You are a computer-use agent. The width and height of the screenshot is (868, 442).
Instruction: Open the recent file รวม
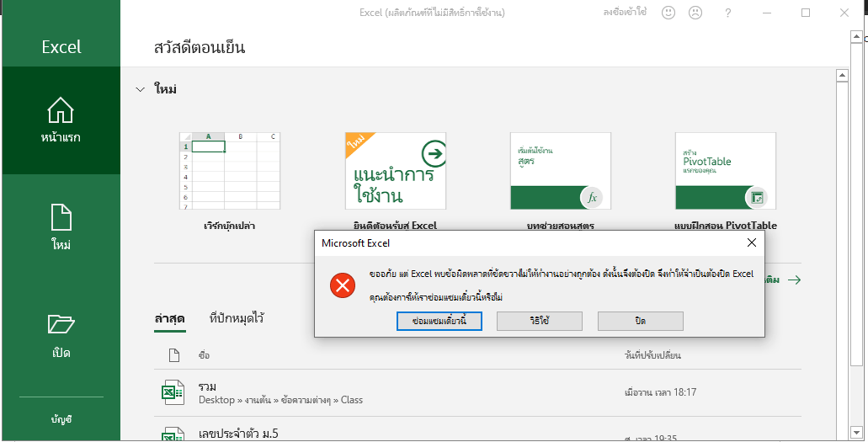click(477, 392)
